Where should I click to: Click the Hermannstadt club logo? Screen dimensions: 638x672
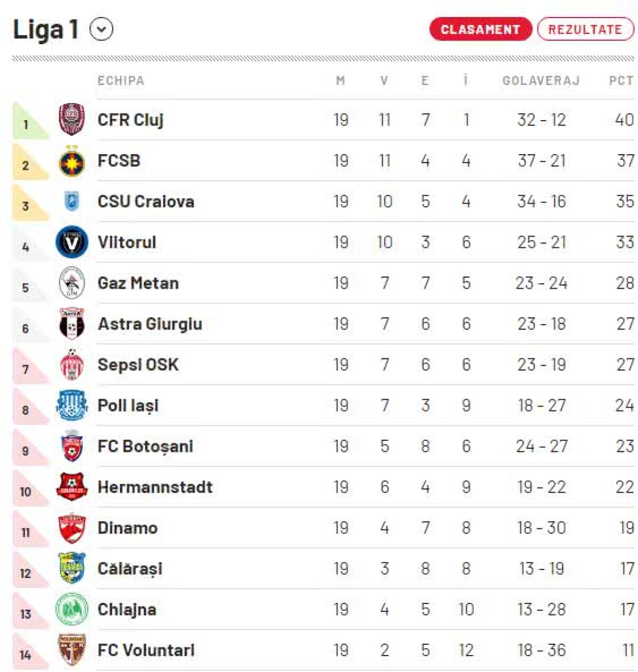click(x=72, y=487)
